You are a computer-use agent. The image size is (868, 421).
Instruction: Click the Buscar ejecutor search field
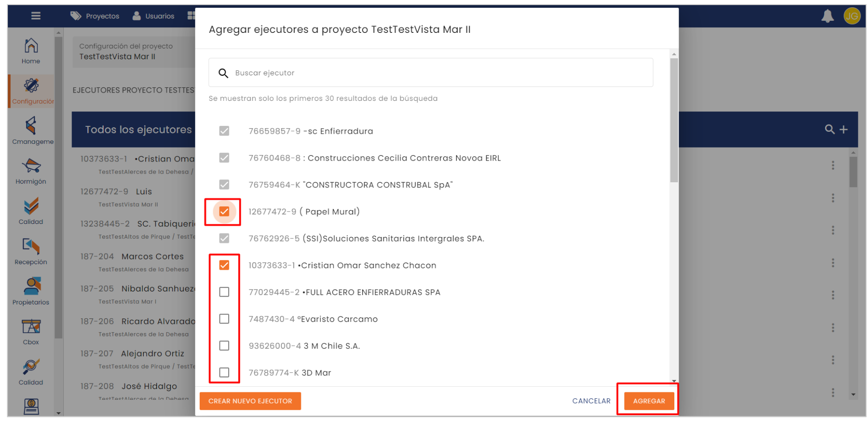click(x=430, y=73)
